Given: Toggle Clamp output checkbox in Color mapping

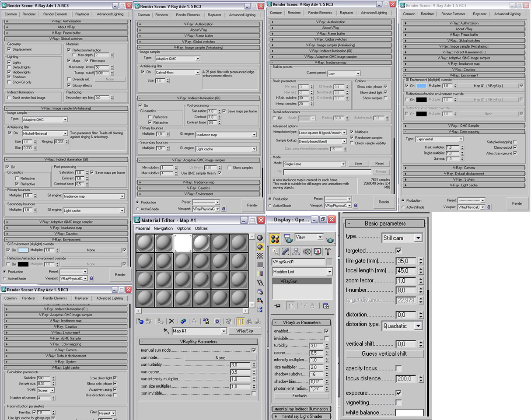Looking at the screenshot, I should click(x=515, y=147).
